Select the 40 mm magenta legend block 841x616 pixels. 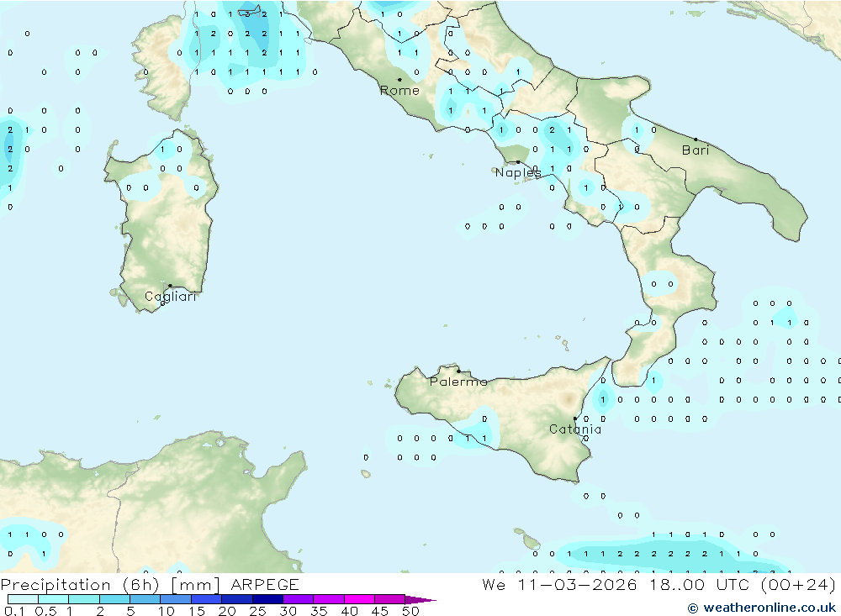click(x=359, y=599)
